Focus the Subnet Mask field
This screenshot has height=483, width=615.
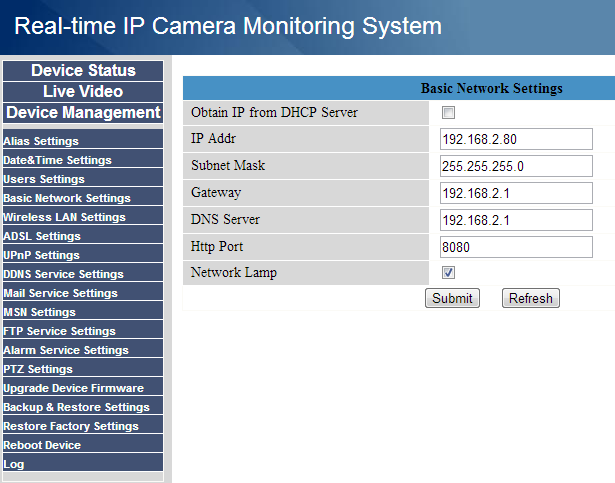[516, 166]
